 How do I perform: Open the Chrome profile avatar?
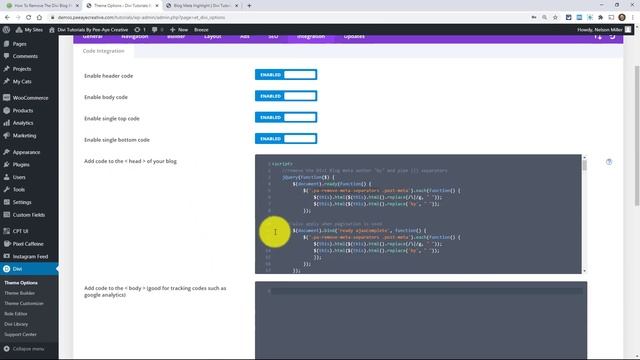tap(622, 17)
